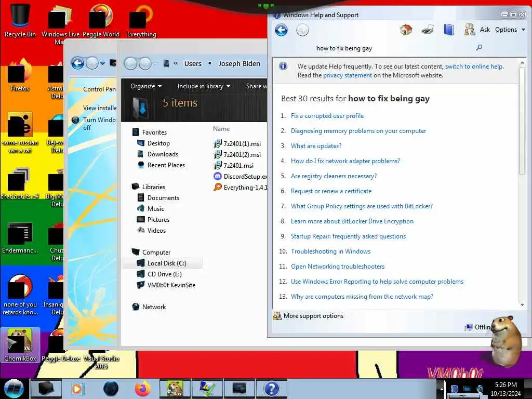Open Pictures library
Screen dimensions: 532x399
point(153,220)
